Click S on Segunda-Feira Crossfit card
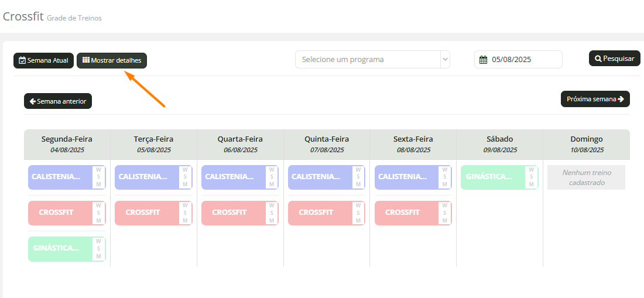This screenshot has height=298, width=644. pos(98,213)
